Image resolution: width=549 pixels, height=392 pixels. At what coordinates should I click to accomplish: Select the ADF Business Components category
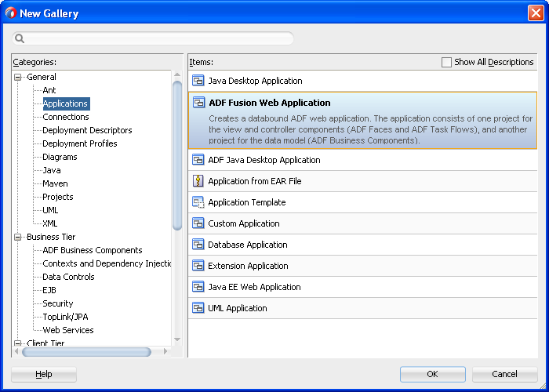pyautogui.click(x=93, y=250)
